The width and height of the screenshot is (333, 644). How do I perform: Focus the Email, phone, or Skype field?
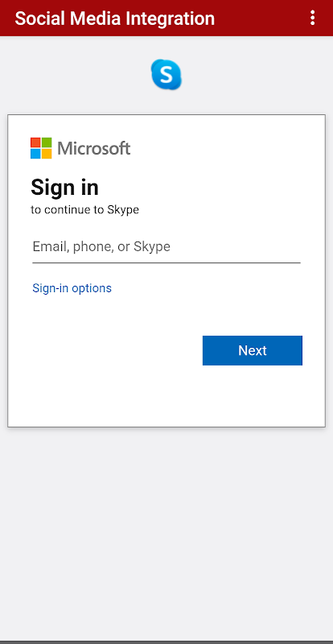point(166,247)
